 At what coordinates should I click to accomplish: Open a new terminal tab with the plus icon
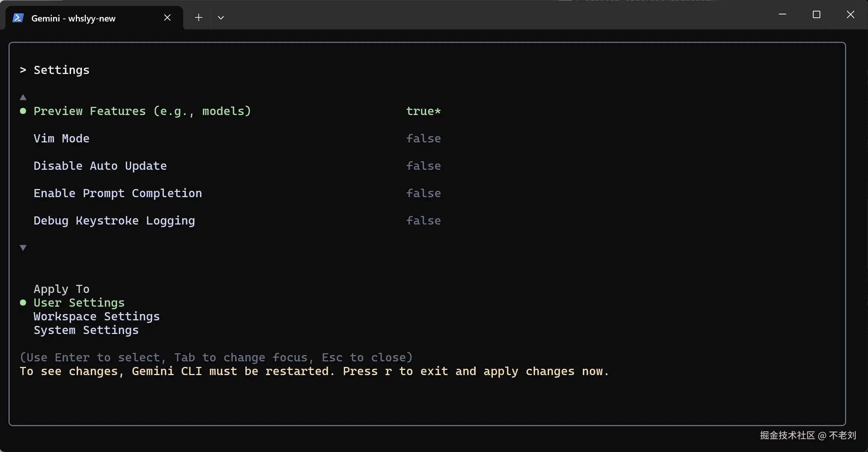tap(199, 18)
